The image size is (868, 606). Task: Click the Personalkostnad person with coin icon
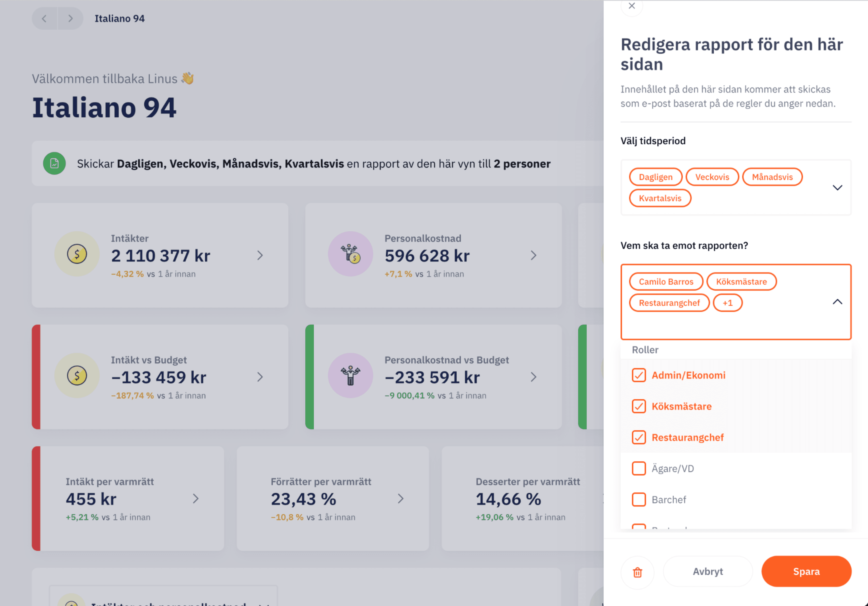point(350,254)
